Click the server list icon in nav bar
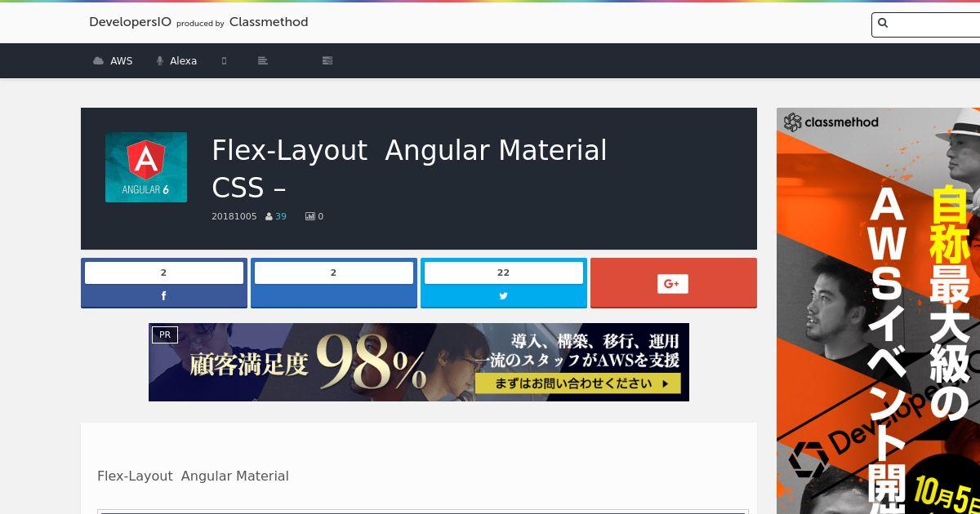Screen dimensions: 980x514 327,60
